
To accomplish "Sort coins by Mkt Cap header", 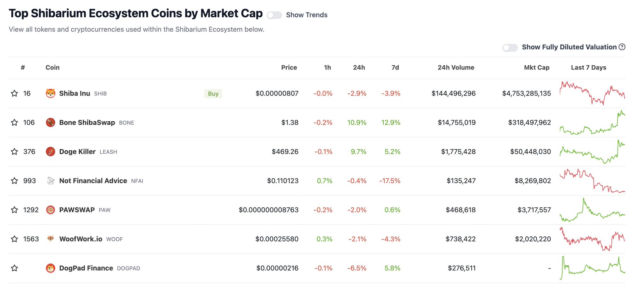I will (x=536, y=68).
